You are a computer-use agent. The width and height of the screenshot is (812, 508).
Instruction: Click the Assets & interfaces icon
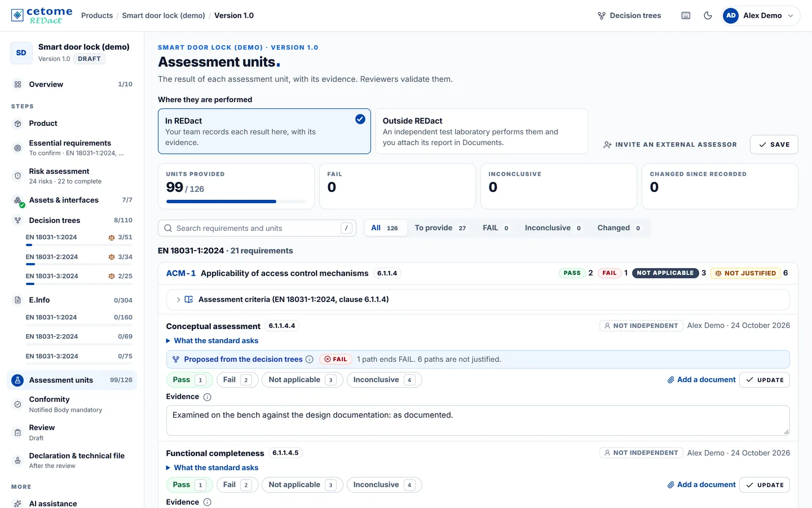coord(18,200)
